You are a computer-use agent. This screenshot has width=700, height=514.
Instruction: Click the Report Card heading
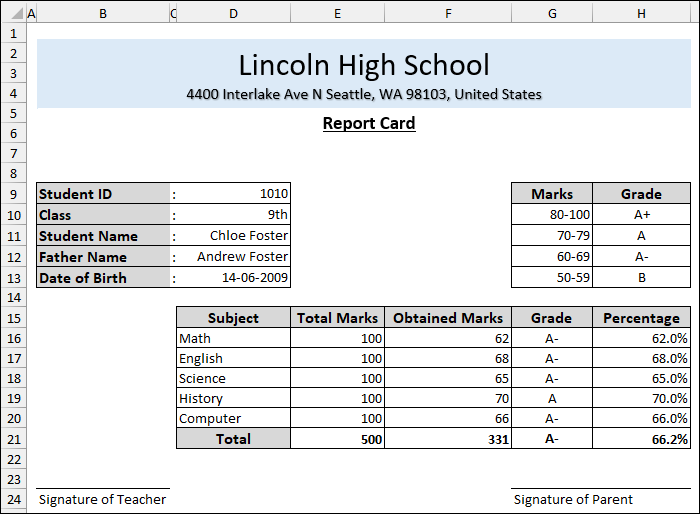tap(368, 124)
